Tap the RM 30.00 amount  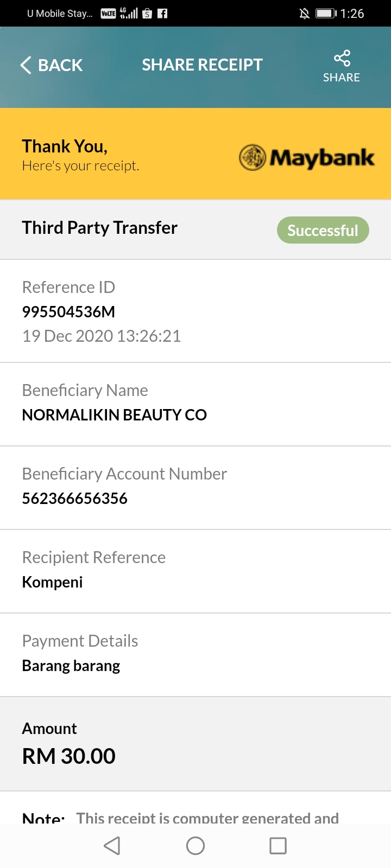point(69,756)
